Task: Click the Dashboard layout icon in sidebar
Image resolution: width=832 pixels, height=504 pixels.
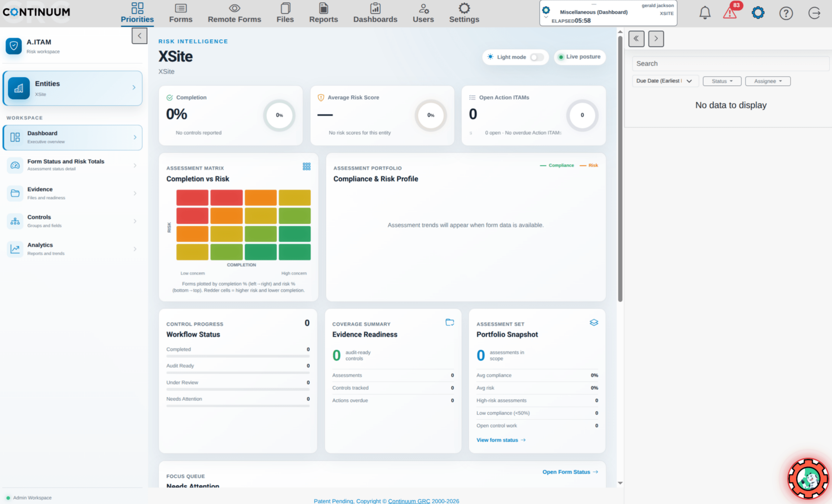Action: click(x=15, y=137)
